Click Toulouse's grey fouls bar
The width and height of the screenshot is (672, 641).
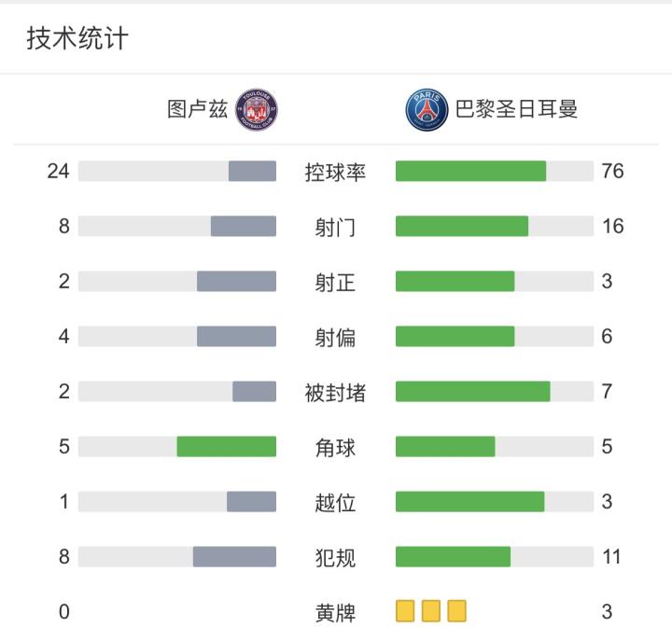point(234,557)
